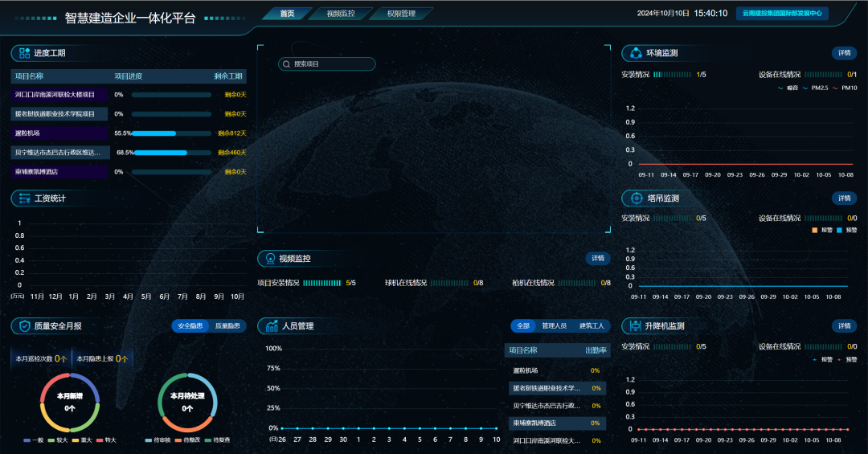This screenshot has height=454, width=868.
Task: Click the 本月巡检次数 0个 counter
Action: tap(41, 358)
